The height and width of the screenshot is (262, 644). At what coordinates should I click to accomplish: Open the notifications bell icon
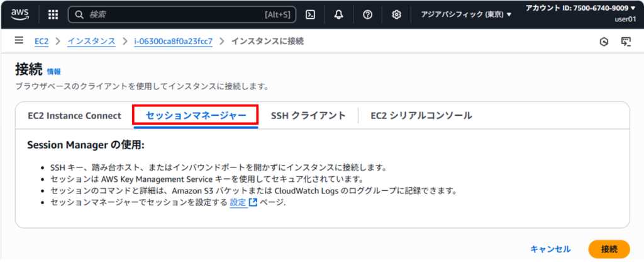point(339,15)
